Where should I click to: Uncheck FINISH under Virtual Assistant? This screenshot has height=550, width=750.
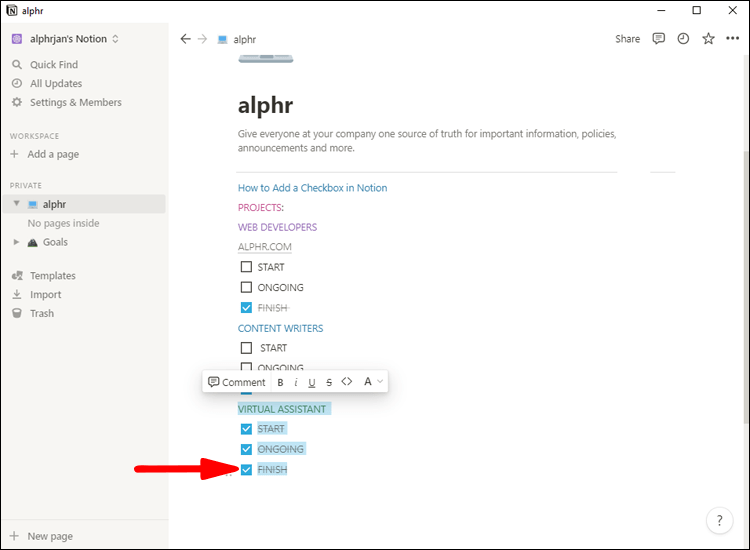pos(246,469)
